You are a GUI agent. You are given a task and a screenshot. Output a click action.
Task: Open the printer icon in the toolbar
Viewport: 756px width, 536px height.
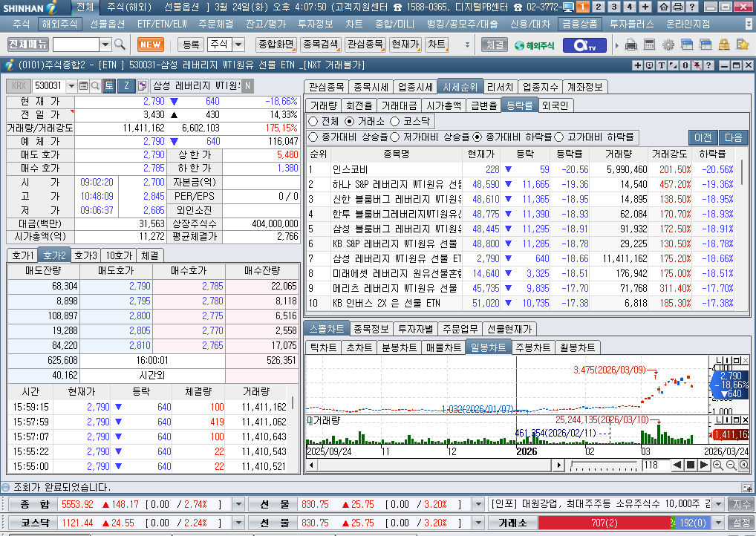point(630,45)
